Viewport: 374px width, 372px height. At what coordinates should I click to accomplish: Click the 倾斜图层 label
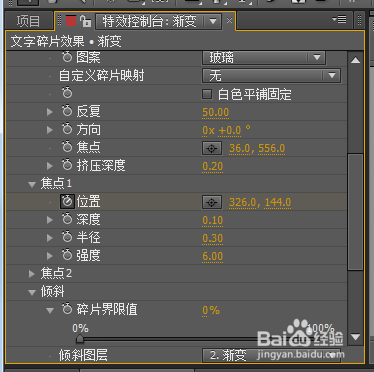[83, 355]
